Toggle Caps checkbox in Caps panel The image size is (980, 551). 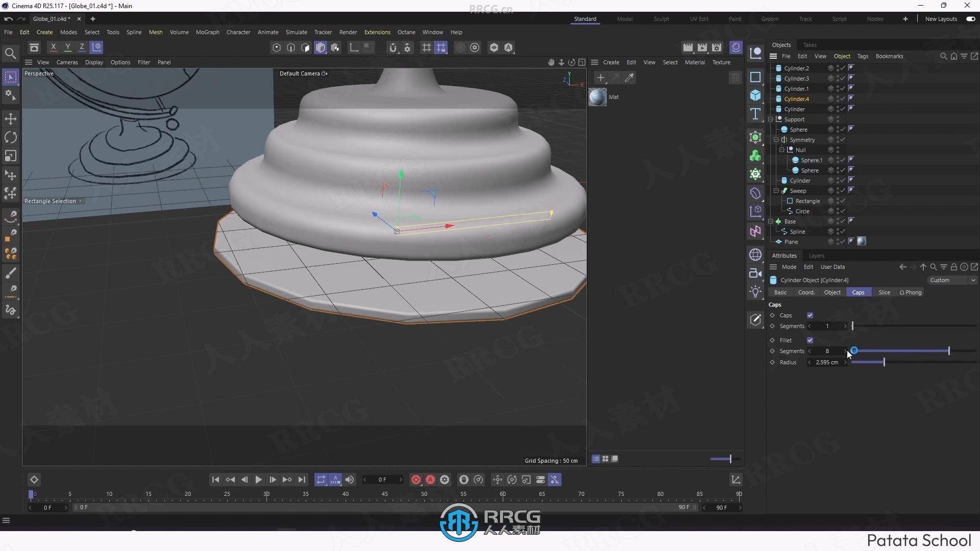click(811, 315)
